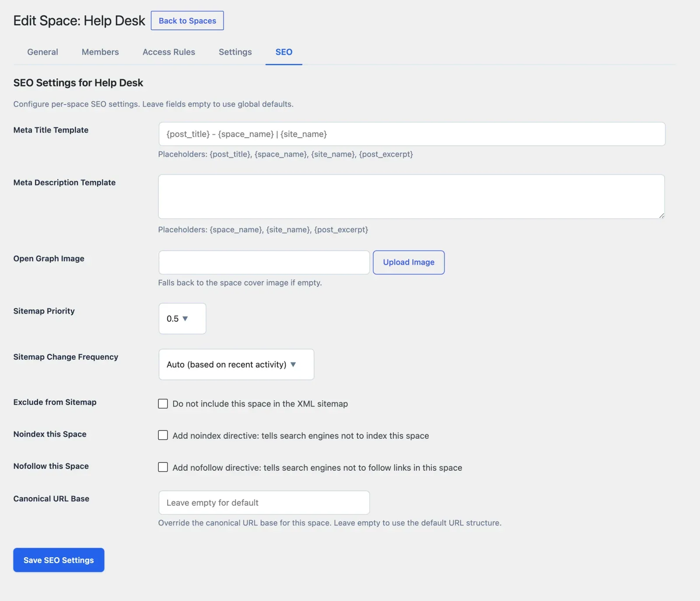The height and width of the screenshot is (601, 700).
Task: Click the 'Meta Title Template' label
Action: pos(51,130)
